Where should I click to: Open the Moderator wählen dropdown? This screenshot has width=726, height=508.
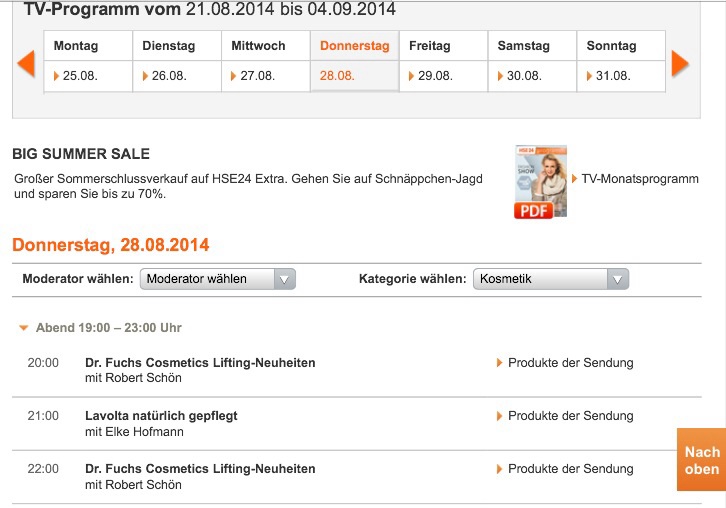click(x=218, y=279)
